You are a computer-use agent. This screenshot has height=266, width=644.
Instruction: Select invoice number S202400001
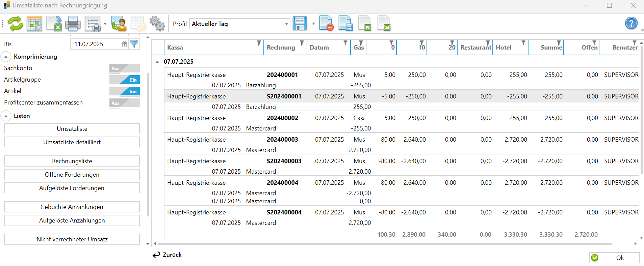284,96
